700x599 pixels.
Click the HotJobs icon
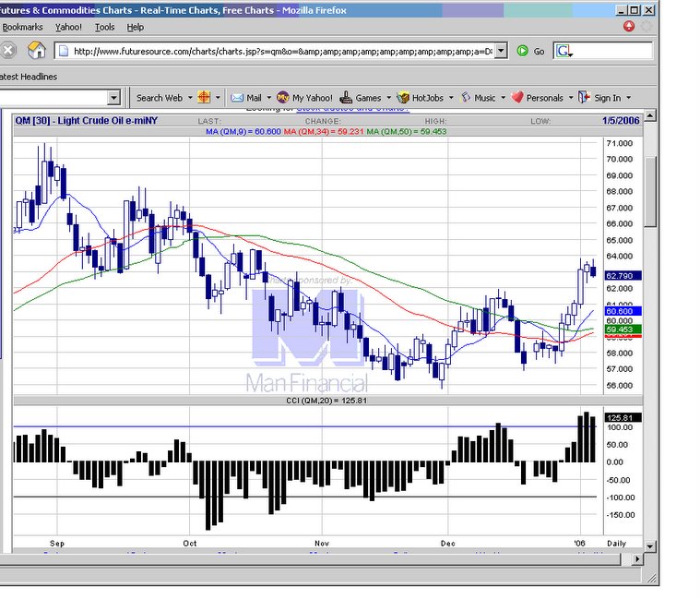(x=403, y=98)
